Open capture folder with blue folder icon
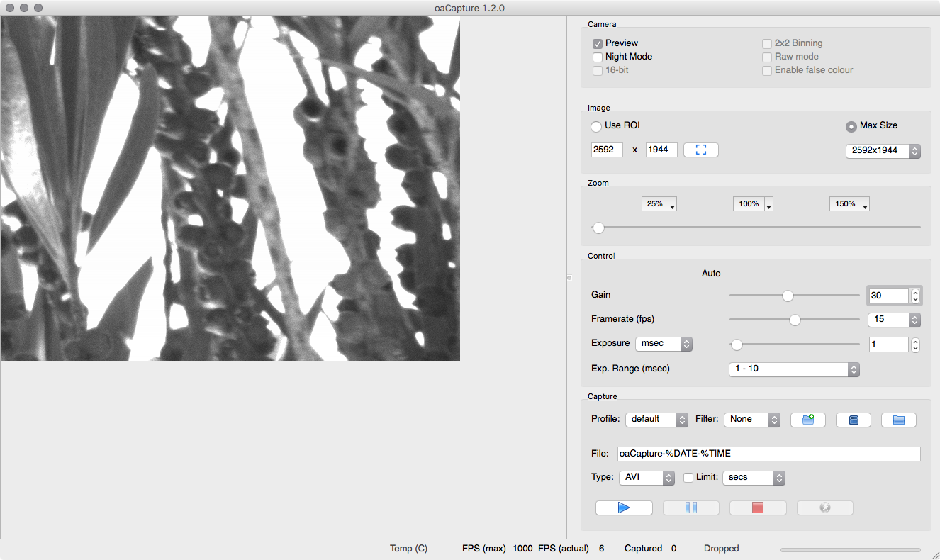Viewport: 940px width, 560px height. coord(899,420)
